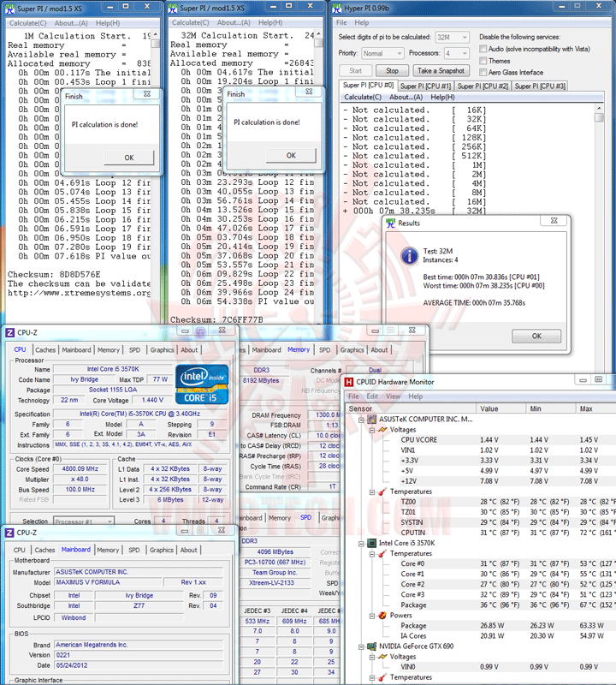
Task: Open the Priority Normal dropdown
Action: [x=383, y=53]
